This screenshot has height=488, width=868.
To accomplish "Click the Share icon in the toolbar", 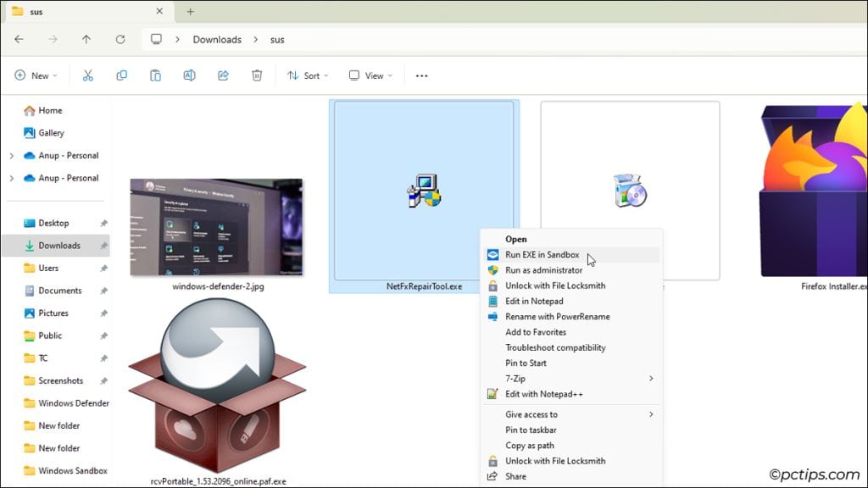I will click(222, 75).
